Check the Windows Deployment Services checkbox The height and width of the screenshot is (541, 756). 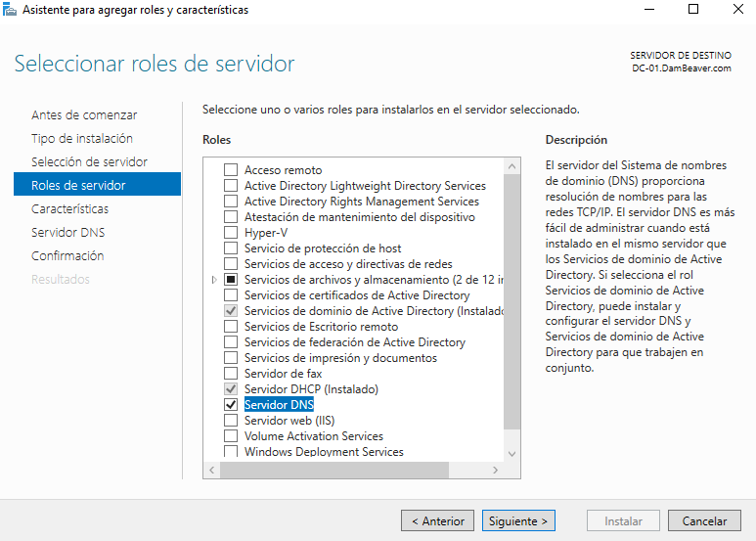pyautogui.click(x=231, y=451)
